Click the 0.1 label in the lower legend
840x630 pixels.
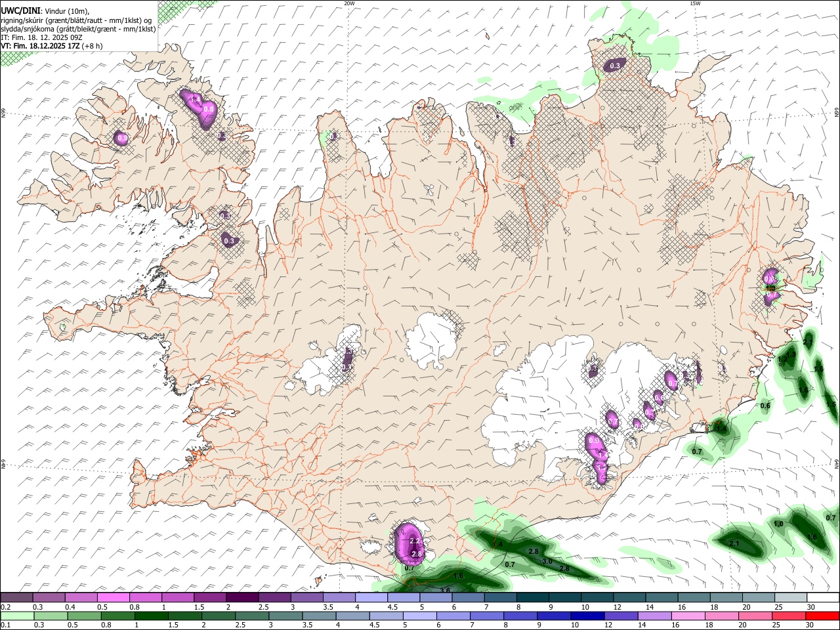pos(5,625)
